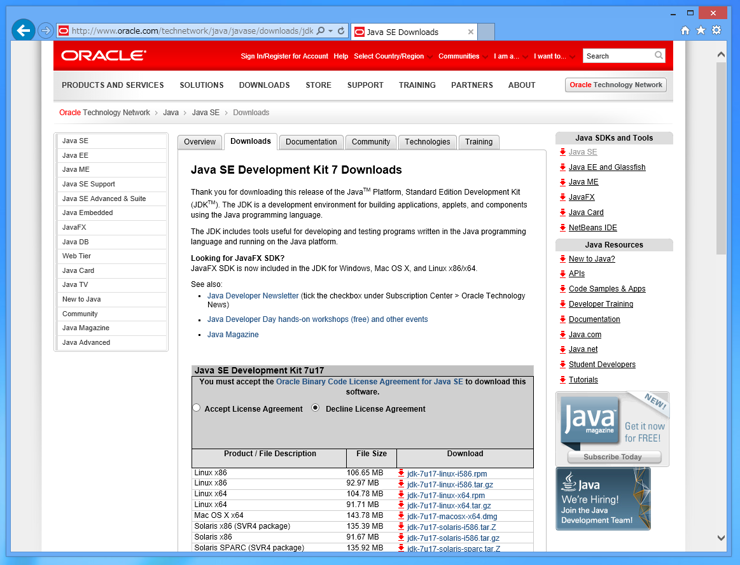Viewport: 740px width, 565px height.
Task: Open the Support menu item
Action: [365, 85]
